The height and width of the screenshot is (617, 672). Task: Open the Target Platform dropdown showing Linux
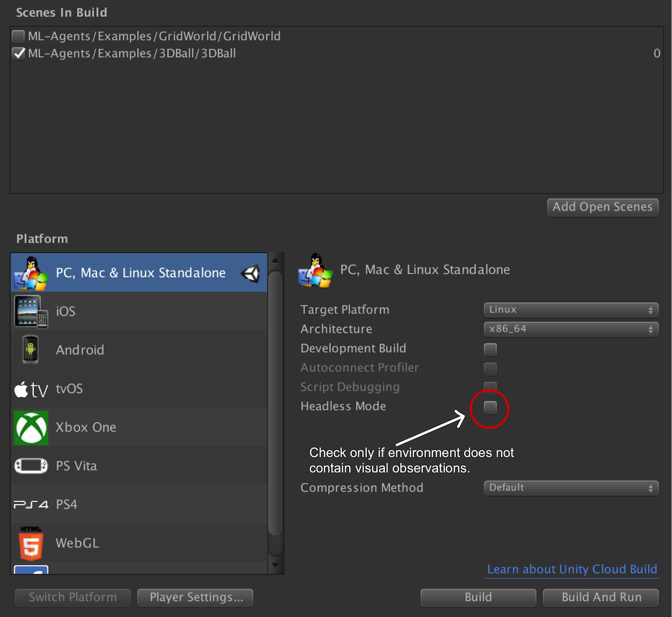pos(571,310)
